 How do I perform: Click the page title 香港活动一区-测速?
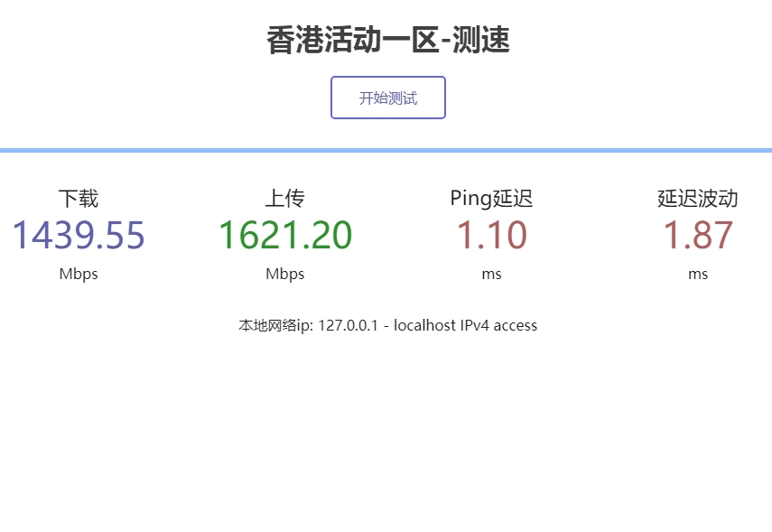tap(387, 40)
